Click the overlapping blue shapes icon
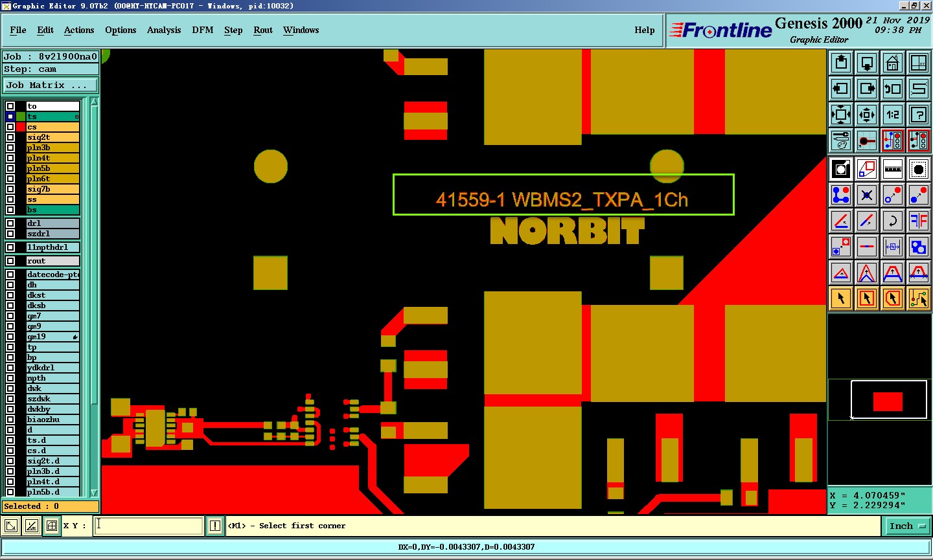This screenshot has height=560, width=933. [919, 247]
